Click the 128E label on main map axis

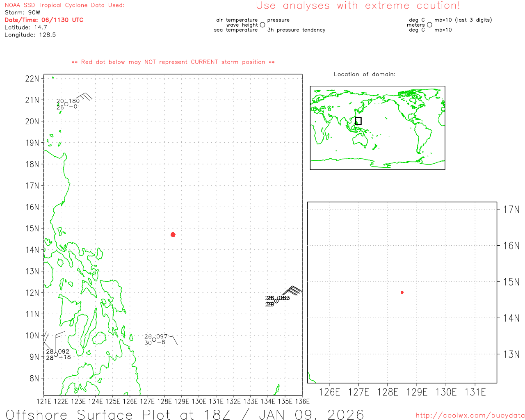164,401
